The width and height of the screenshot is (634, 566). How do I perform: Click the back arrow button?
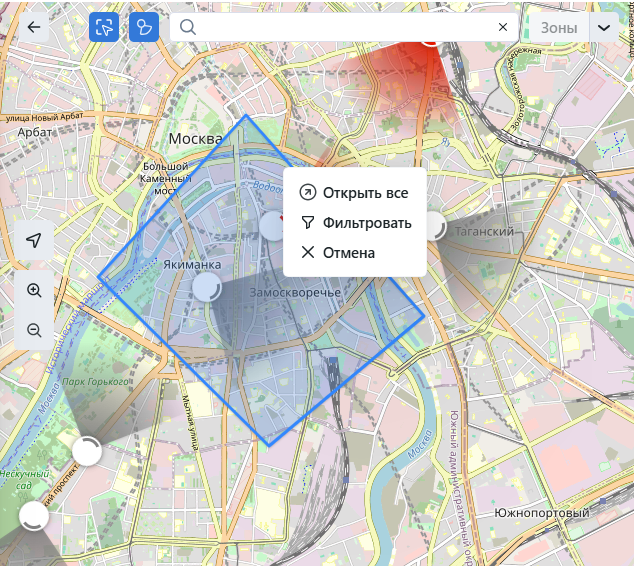[x=35, y=27]
